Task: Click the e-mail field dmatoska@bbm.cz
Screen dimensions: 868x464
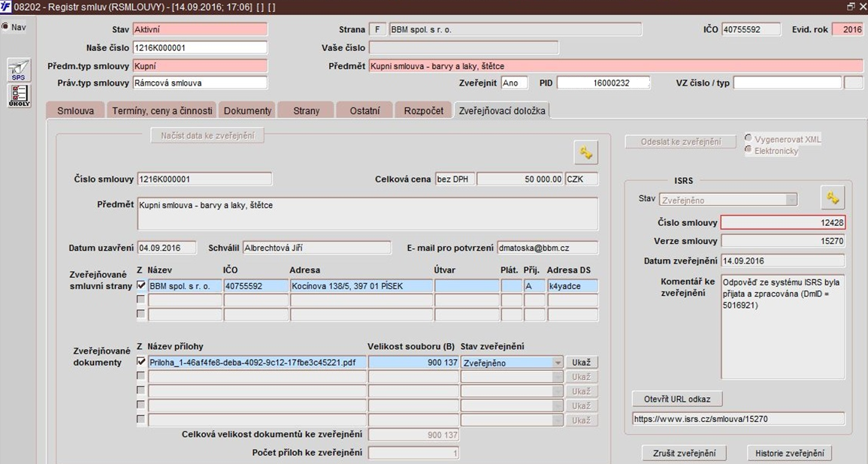Action: [548, 248]
